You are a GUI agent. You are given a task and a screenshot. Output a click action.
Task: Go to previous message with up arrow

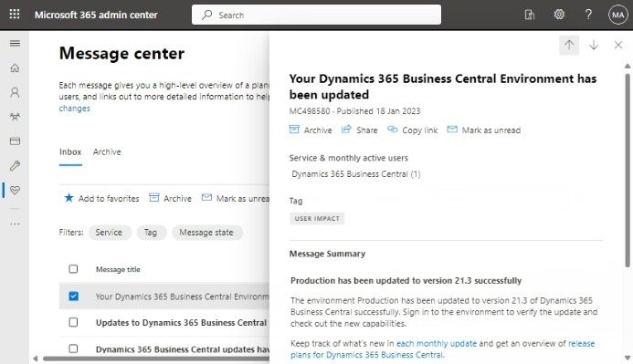coord(569,45)
